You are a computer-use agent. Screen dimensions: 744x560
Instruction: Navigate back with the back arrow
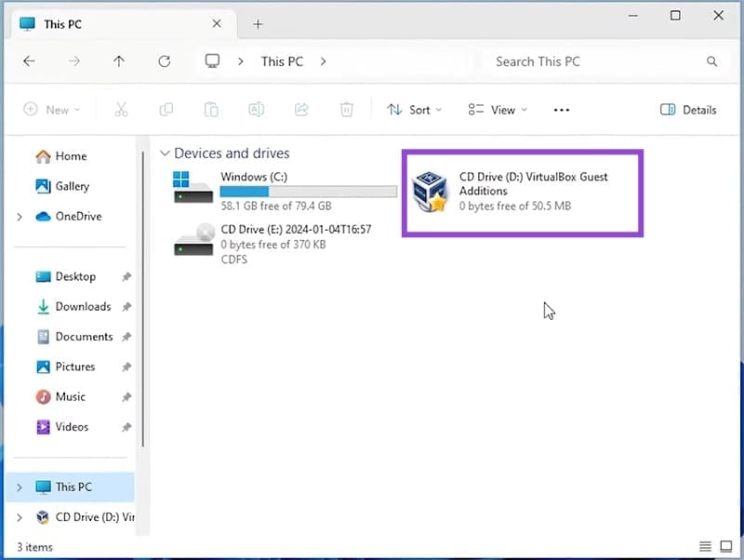(x=29, y=61)
